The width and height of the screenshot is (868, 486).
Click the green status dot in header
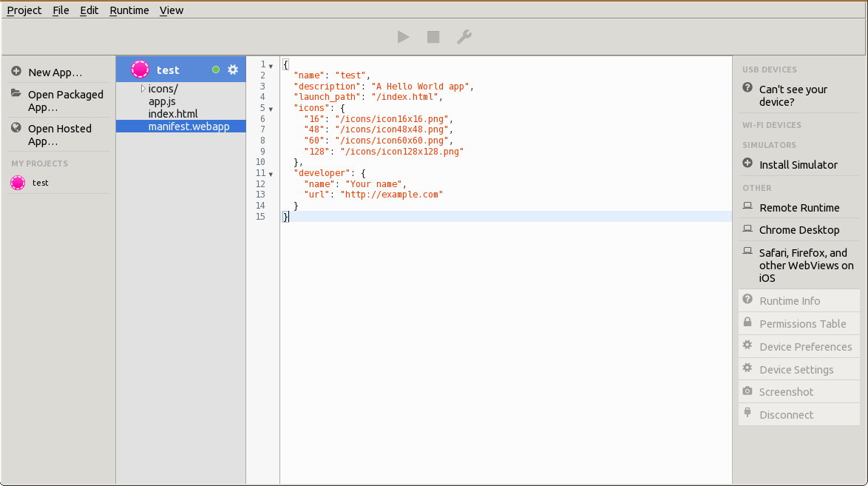point(216,70)
